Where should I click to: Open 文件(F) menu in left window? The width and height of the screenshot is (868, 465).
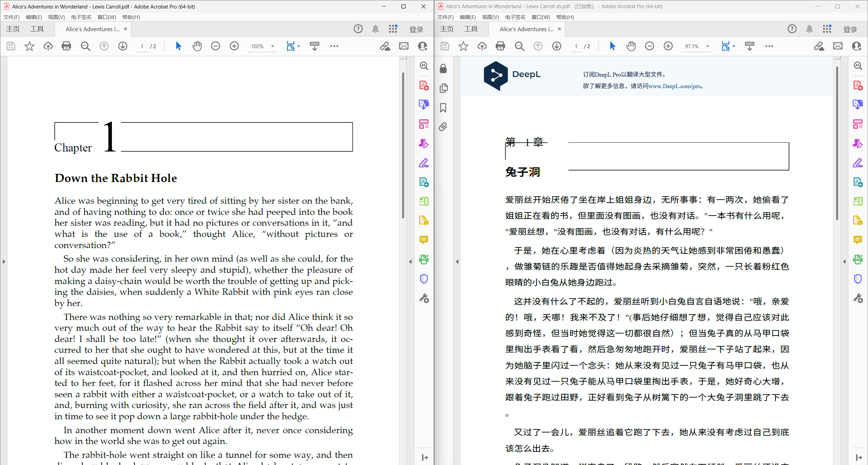[x=12, y=17]
